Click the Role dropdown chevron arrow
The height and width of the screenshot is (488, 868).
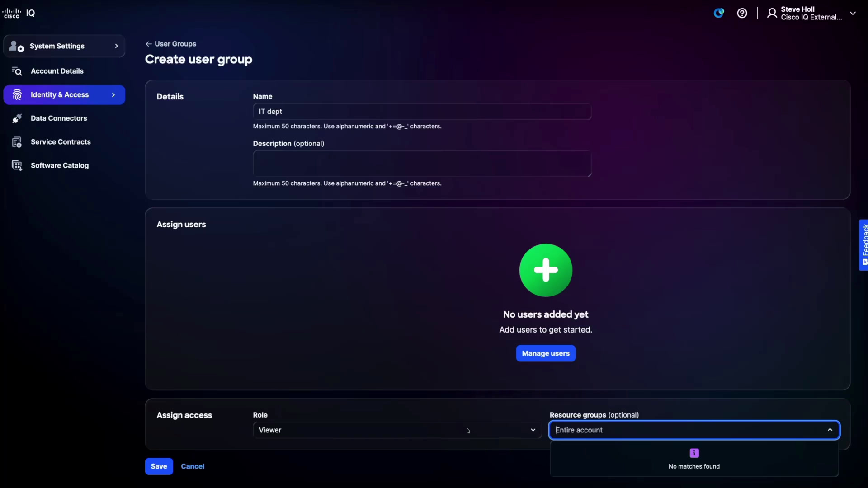pyautogui.click(x=533, y=430)
